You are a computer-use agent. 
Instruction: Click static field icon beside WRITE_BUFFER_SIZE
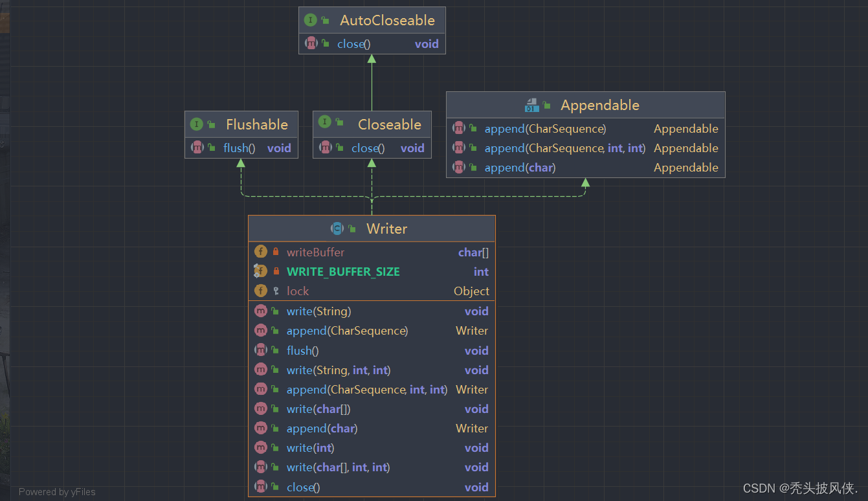pyautogui.click(x=261, y=271)
